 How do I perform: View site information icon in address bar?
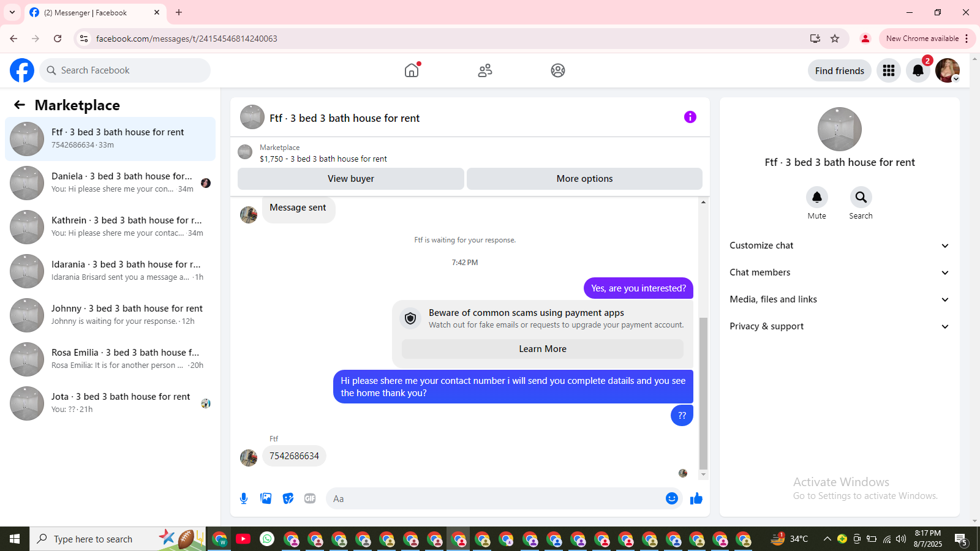pos(84,39)
